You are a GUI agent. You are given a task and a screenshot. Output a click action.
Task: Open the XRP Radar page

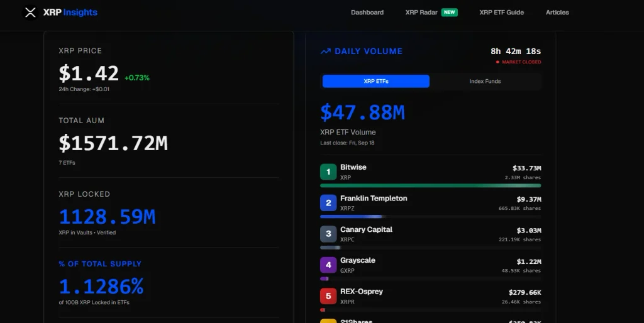point(421,13)
